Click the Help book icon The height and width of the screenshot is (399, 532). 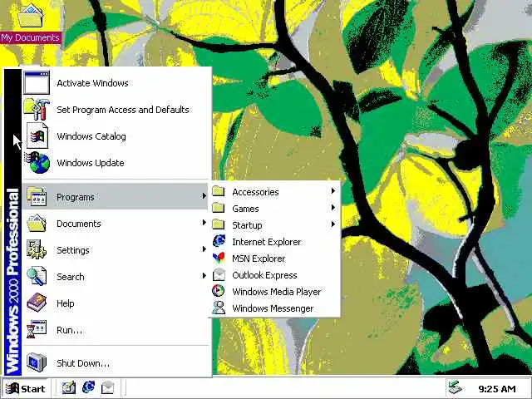pyautogui.click(x=37, y=303)
